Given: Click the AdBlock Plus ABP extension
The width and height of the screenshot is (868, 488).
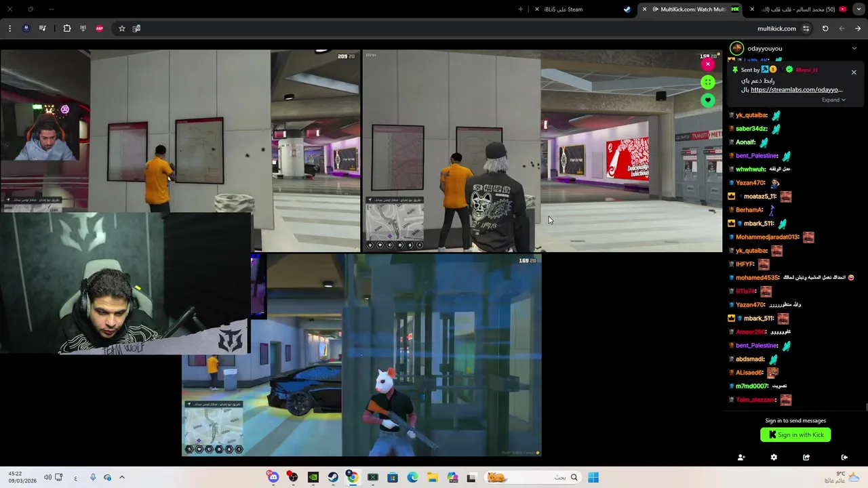Looking at the screenshot, I should 100,28.
